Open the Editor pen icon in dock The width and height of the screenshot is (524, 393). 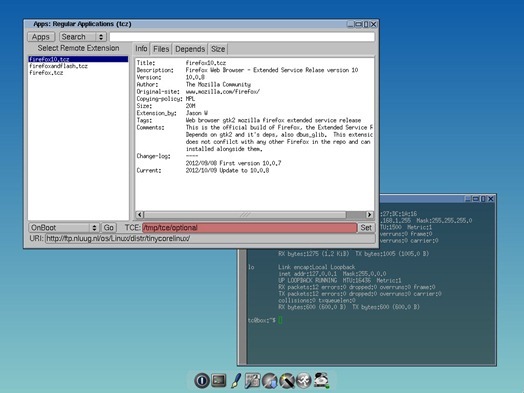point(236,380)
